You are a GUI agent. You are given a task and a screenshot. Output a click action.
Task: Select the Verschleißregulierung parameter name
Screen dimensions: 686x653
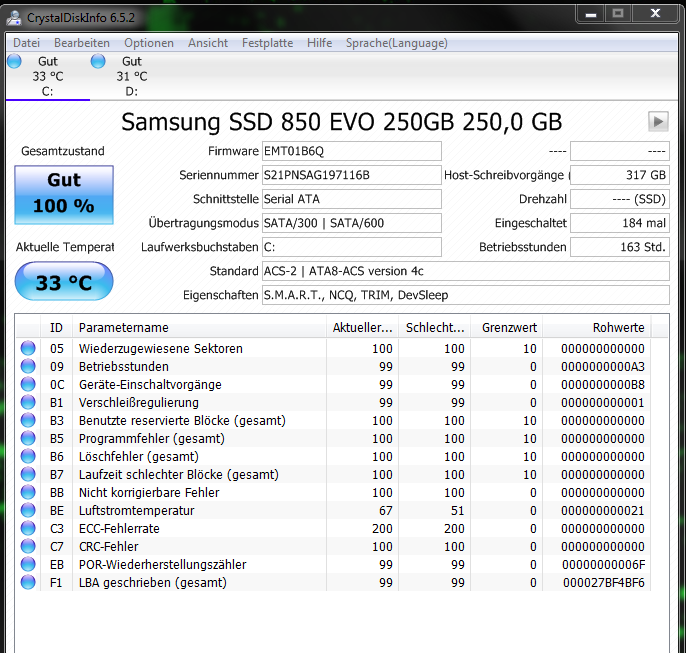(x=139, y=402)
